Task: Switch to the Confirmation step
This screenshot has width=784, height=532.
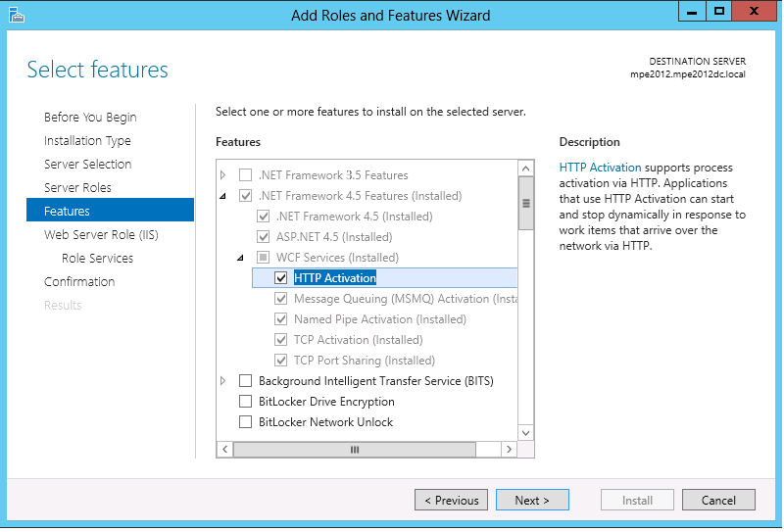Action: click(x=79, y=281)
